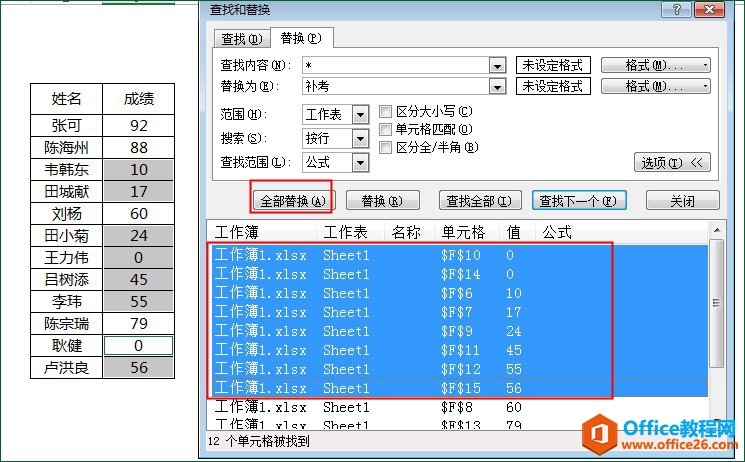Open the 查找内容 history dropdown arrow
The image size is (745, 462).
(x=497, y=66)
